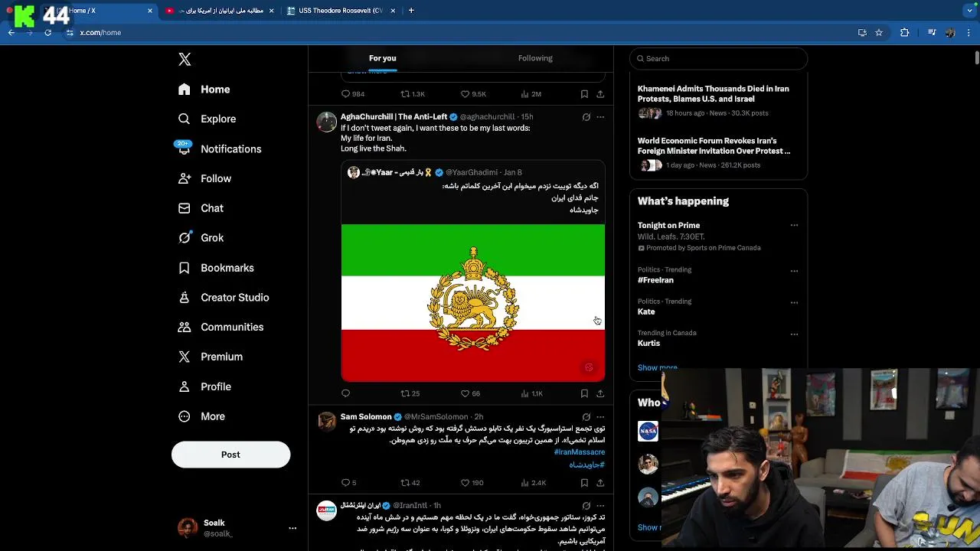Open the NASA account avatar

pos(648,432)
